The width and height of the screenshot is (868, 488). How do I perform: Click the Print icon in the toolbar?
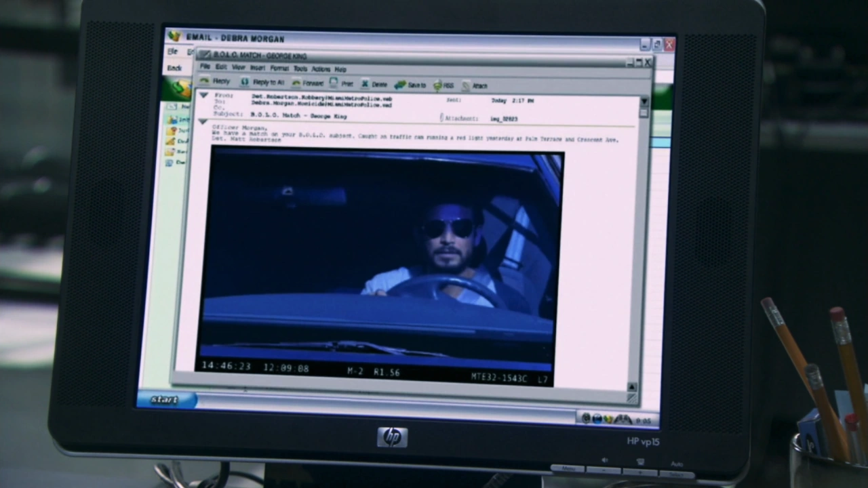pyautogui.click(x=334, y=83)
